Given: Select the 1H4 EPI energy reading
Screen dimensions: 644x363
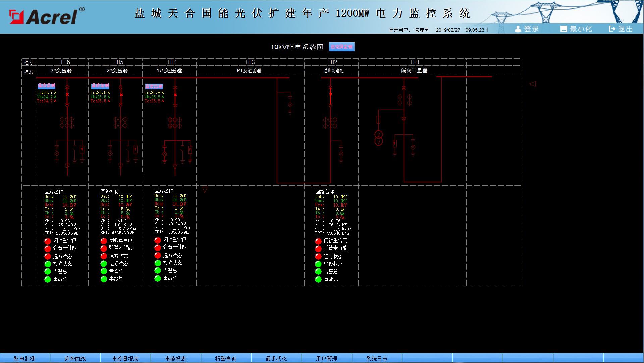Looking at the screenshot, I should tap(172, 232).
